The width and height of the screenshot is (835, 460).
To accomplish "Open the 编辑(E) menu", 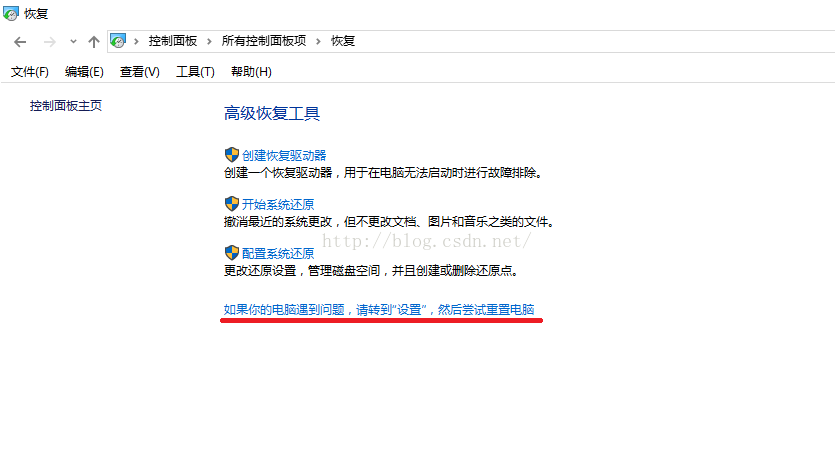I will coord(84,72).
